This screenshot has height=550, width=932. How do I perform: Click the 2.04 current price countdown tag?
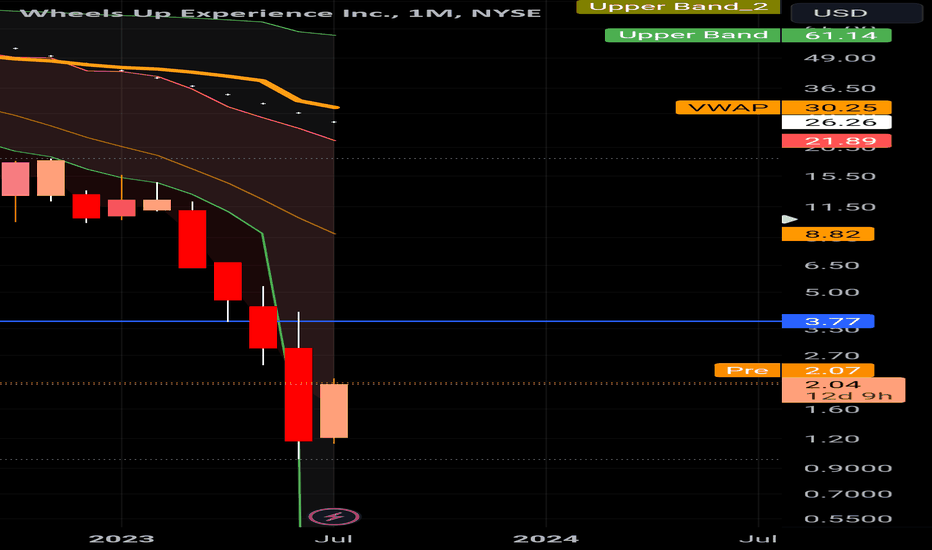click(843, 390)
